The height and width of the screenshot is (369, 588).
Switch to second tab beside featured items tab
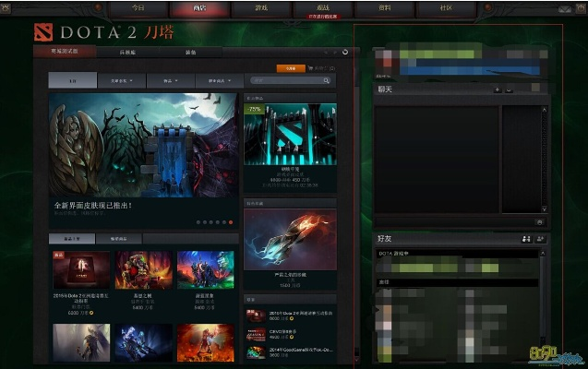pos(123,239)
